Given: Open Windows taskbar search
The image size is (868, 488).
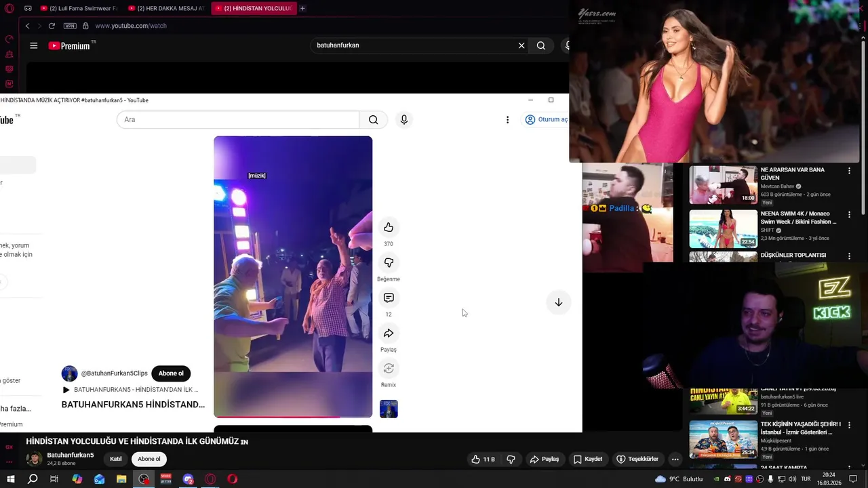Looking at the screenshot, I should (x=33, y=479).
